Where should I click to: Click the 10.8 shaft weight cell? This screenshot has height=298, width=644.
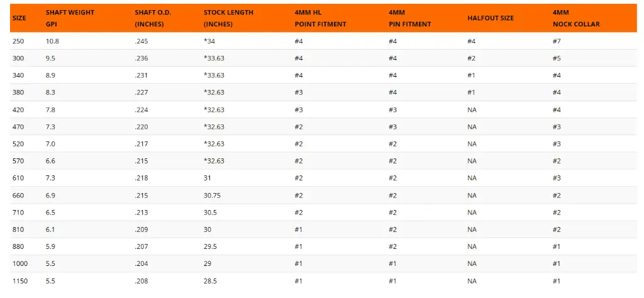[52, 41]
